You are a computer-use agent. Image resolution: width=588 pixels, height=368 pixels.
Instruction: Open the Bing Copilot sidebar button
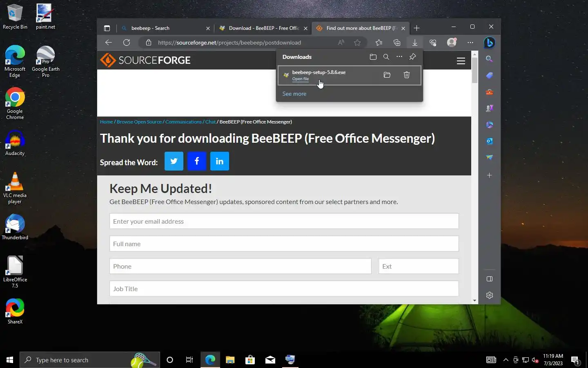pyautogui.click(x=489, y=43)
